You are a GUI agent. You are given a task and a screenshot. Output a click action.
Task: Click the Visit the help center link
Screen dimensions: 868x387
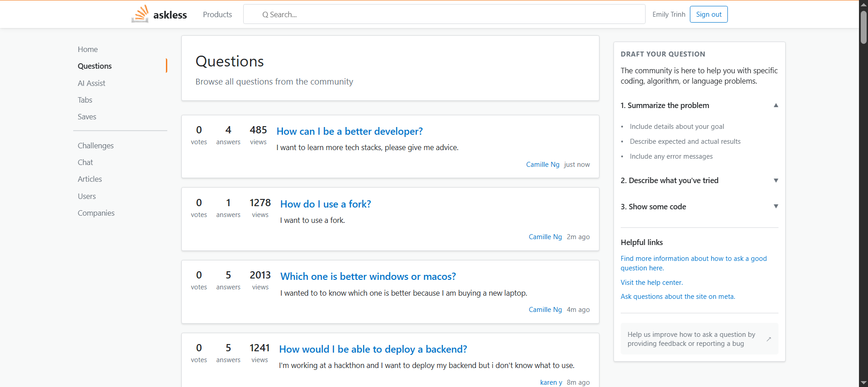[x=651, y=283]
